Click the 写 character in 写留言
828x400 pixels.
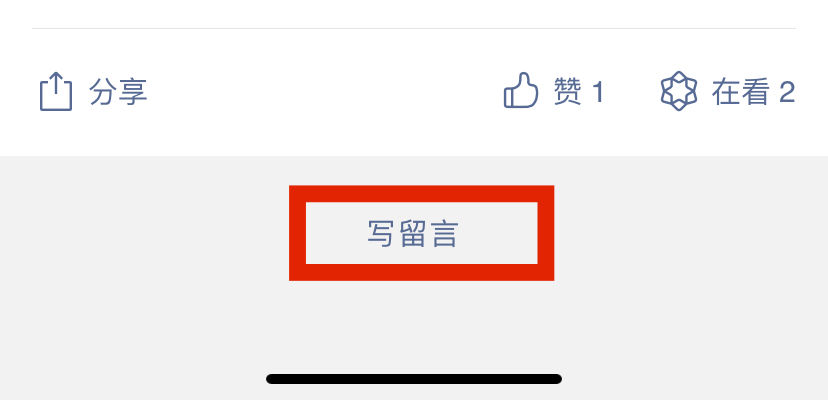click(381, 233)
